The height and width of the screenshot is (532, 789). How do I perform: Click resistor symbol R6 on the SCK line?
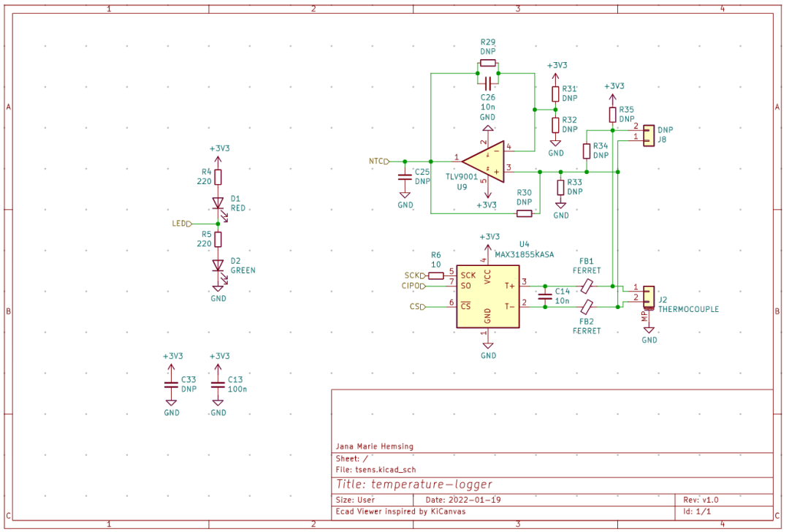435,275
